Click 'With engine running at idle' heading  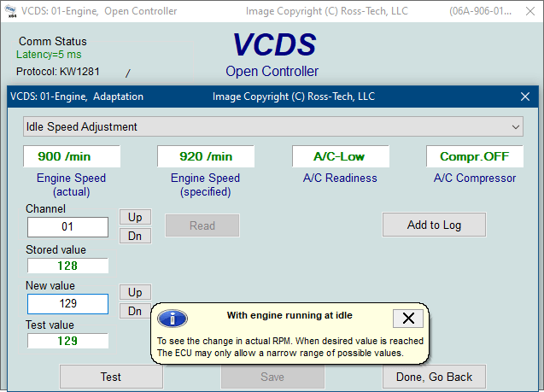[290, 315]
